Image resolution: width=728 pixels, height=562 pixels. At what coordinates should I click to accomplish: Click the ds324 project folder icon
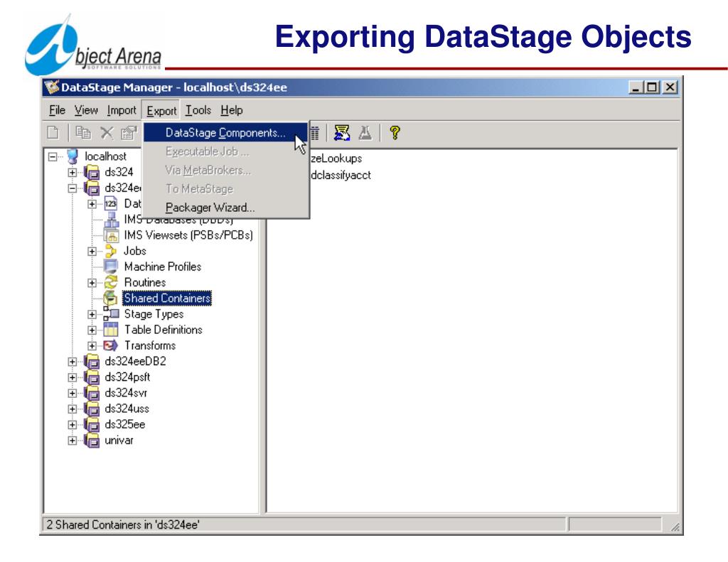[92, 172]
